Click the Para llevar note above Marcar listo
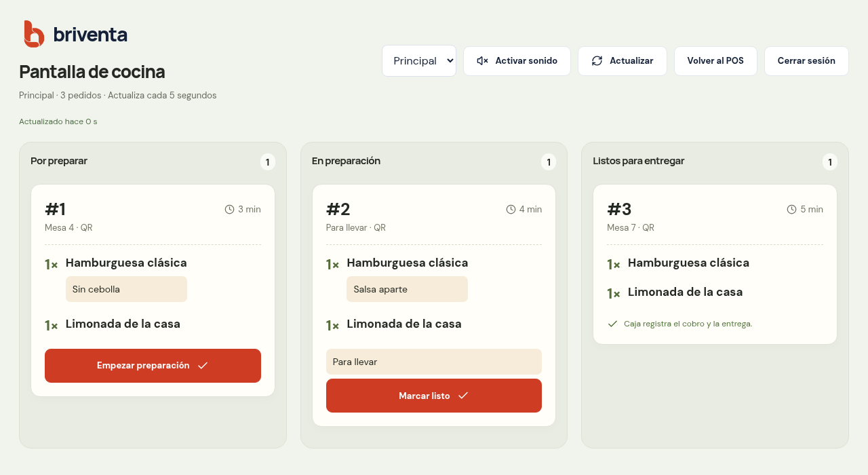Viewport: 868px width, 475px height. 434,362
